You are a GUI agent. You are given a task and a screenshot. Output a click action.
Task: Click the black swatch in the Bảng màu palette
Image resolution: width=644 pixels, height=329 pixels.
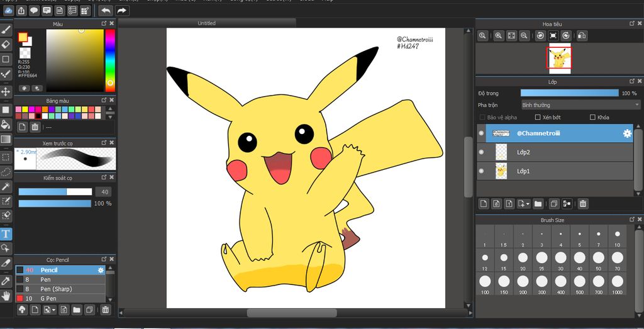coord(38,116)
